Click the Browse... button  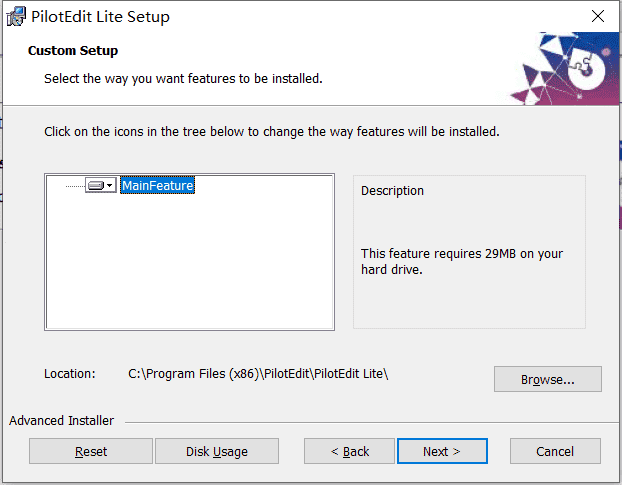tap(547, 379)
